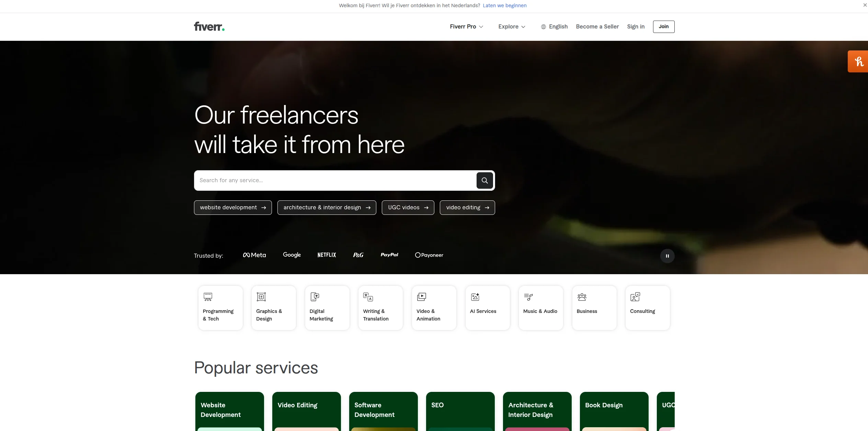
Task: Open the Graphics & Design category
Action: (x=274, y=307)
